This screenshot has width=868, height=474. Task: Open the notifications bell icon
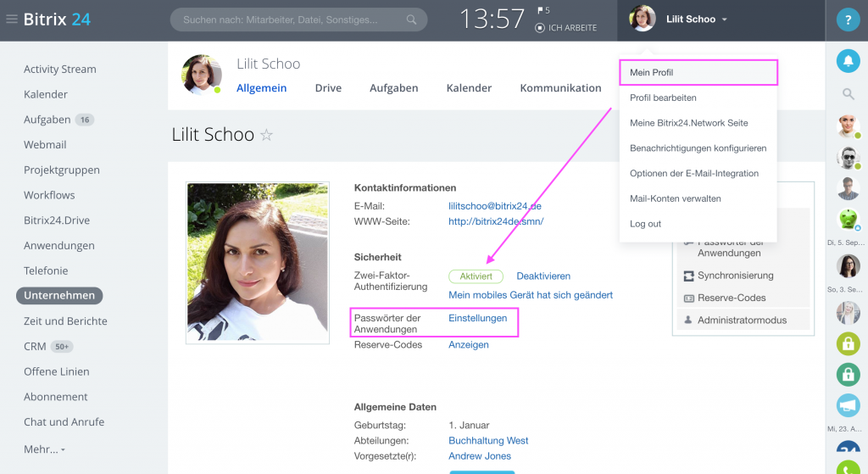848,61
